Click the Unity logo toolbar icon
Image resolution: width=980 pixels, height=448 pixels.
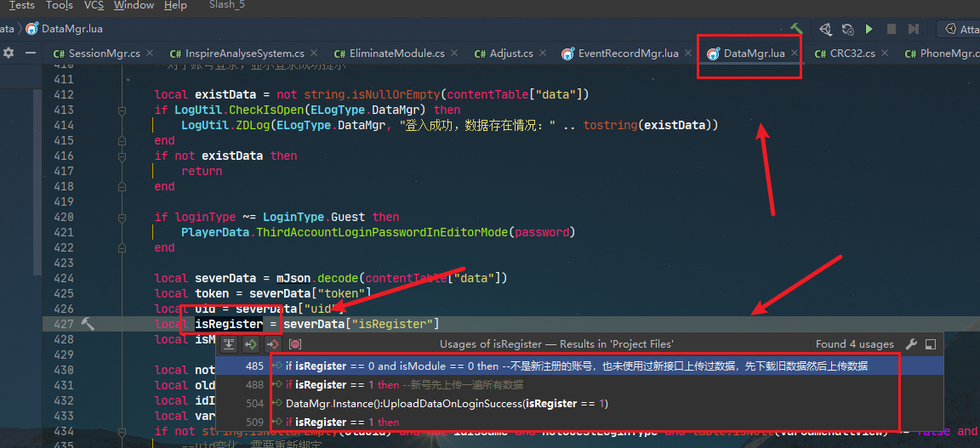pos(824,29)
